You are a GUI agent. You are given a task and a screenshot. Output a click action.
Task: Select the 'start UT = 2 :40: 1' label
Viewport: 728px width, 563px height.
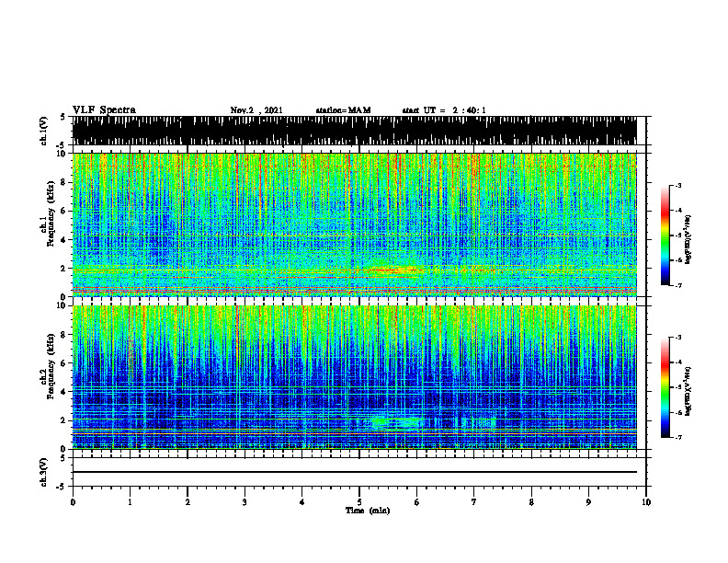(x=444, y=110)
